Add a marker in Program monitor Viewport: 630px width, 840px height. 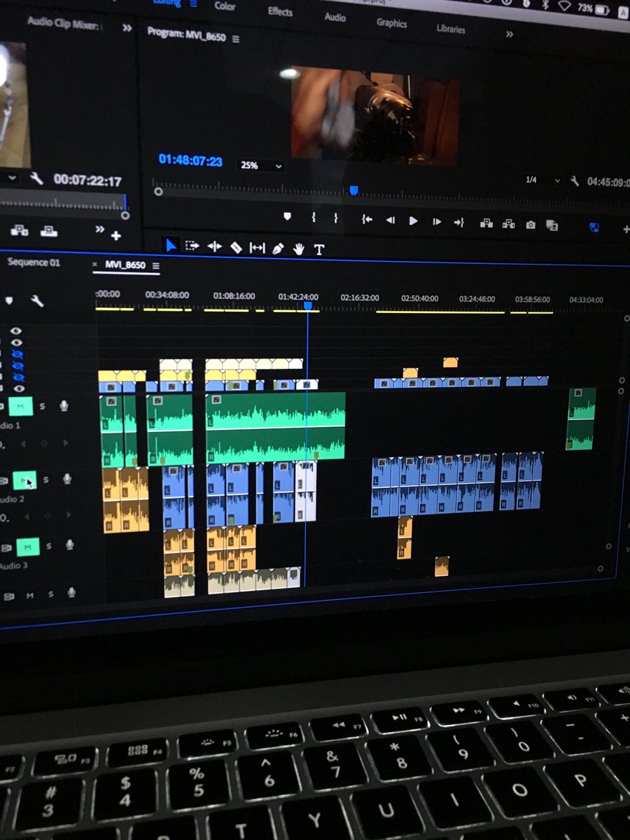[x=287, y=218]
